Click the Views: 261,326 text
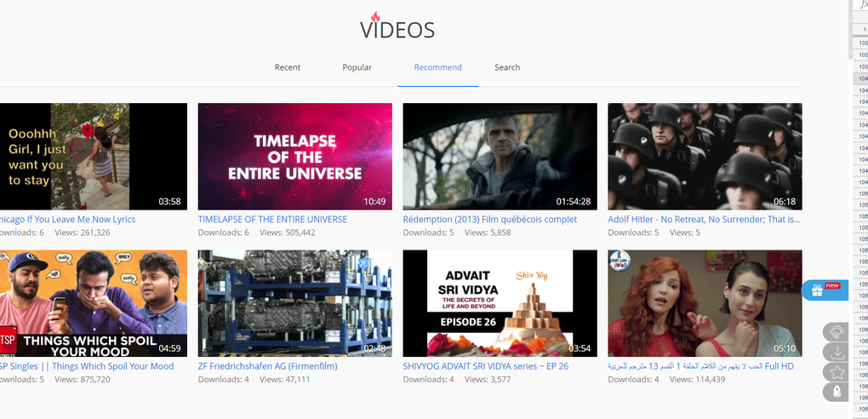 click(83, 232)
